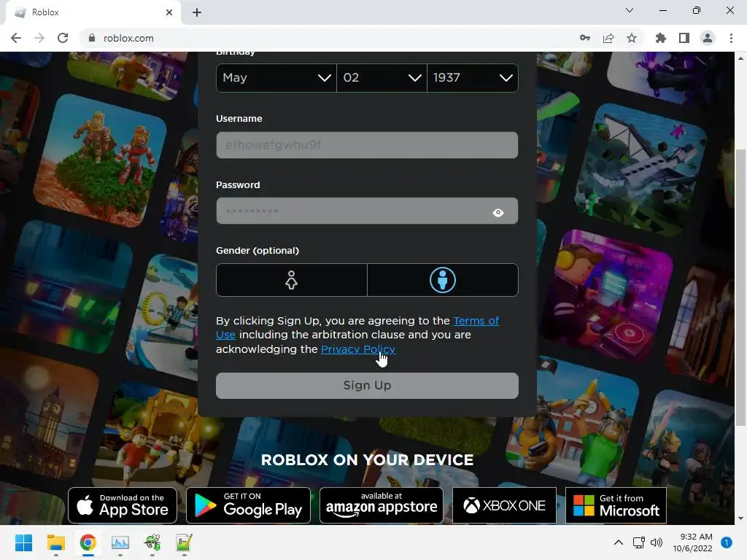The height and width of the screenshot is (560, 747).
Task: Click the browser forward arrow
Action: (39, 38)
